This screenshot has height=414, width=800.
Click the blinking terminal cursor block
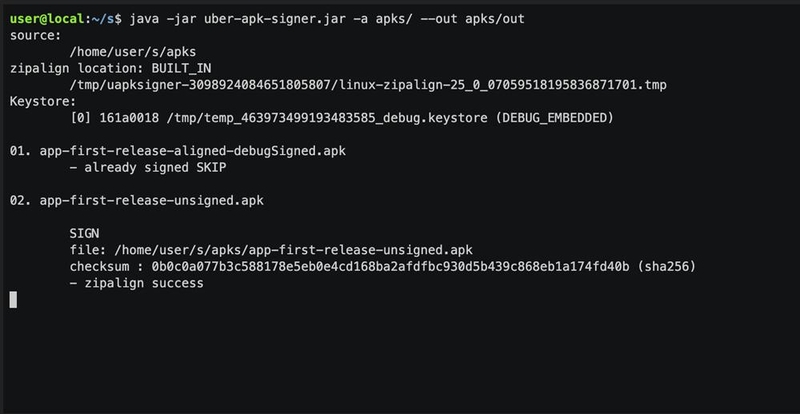pos(13,300)
